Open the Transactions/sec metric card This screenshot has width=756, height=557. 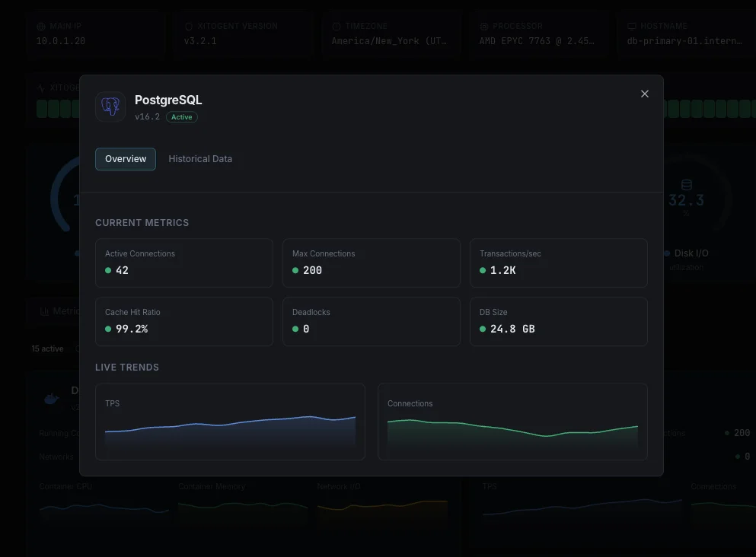(558, 263)
